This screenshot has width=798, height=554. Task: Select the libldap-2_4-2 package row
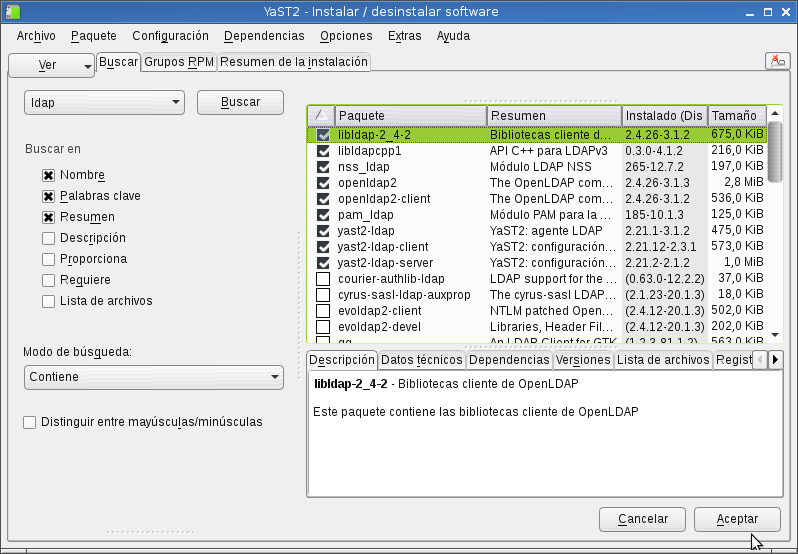[536, 135]
